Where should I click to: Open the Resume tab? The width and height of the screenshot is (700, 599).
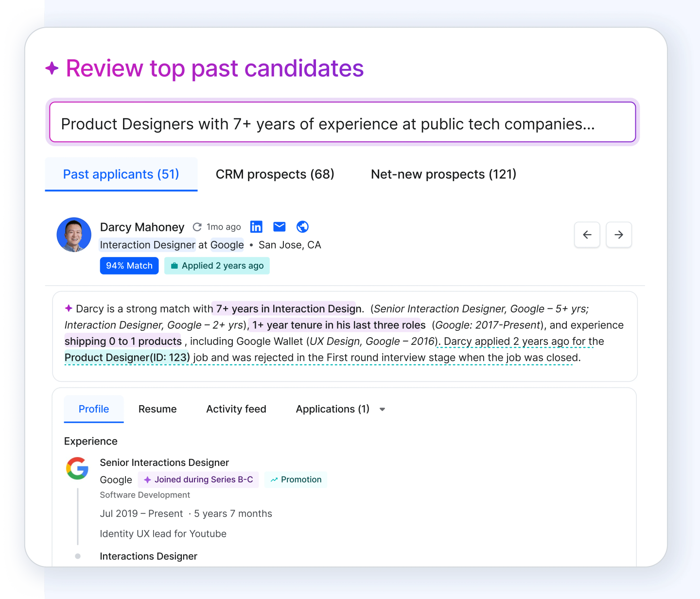(x=157, y=409)
